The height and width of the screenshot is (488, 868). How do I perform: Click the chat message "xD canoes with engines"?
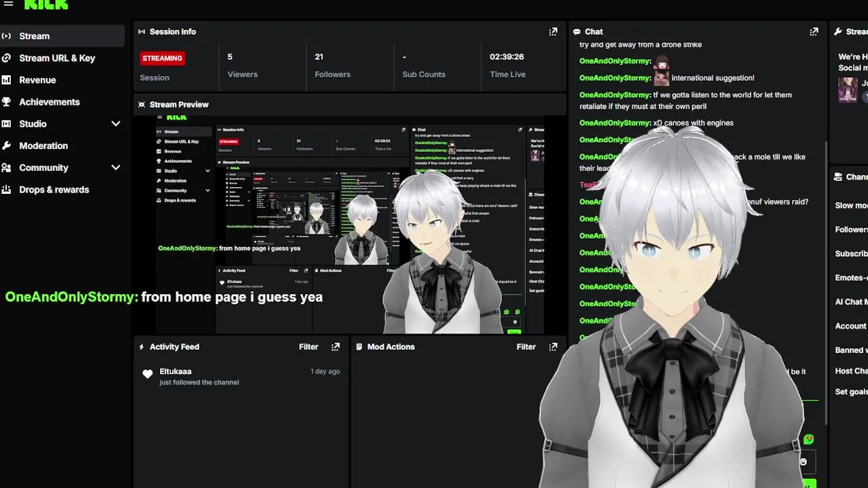(693, 123)
